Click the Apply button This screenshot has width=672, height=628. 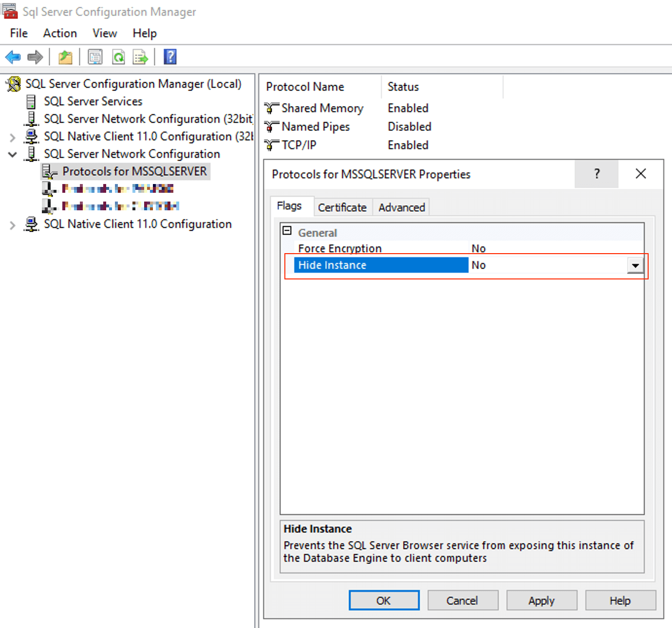(541, 600)
